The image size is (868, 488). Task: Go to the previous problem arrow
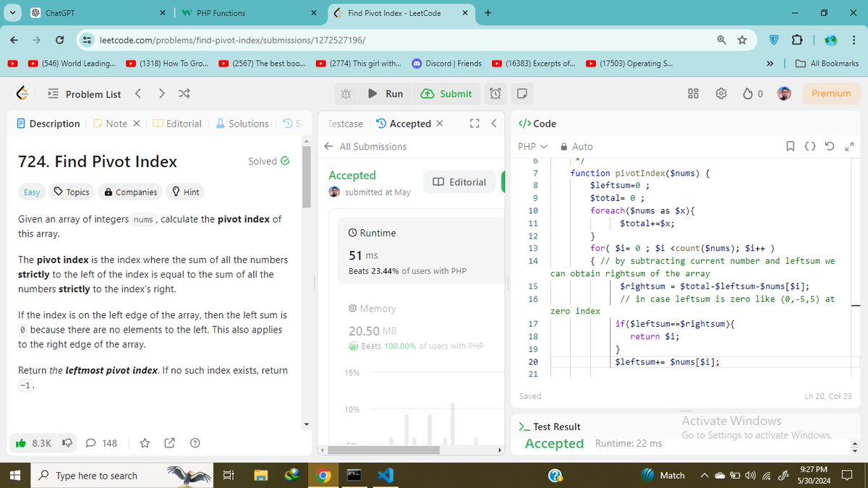(138, 93)
